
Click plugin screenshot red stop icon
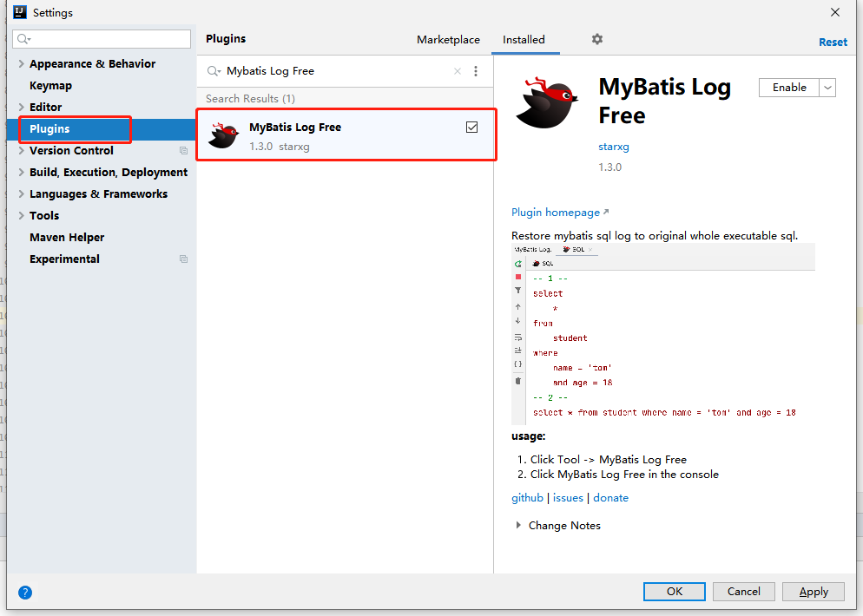click(x=518, y=278)
